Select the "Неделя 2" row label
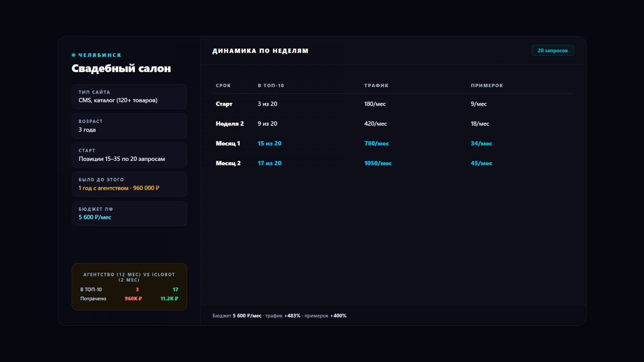The height and width of the screenshot is (362, 644). tap(229, 124)
